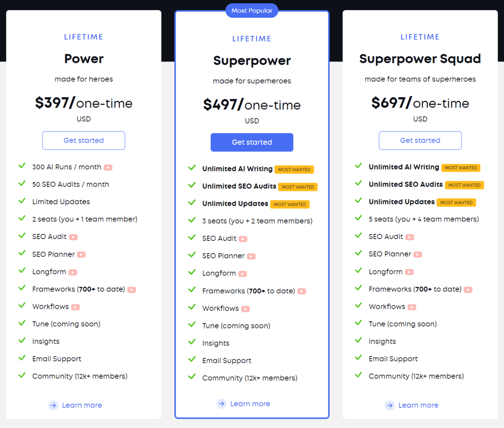Open Learn more link in Superpower plan
The image size is (504, 428).
point(250,404)
